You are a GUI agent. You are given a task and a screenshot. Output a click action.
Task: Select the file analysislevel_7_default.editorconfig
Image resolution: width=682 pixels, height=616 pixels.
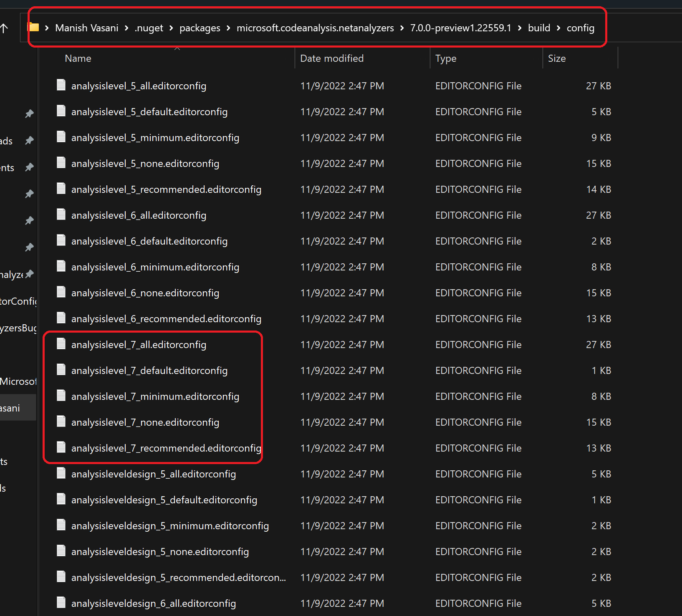click(149, 370)
